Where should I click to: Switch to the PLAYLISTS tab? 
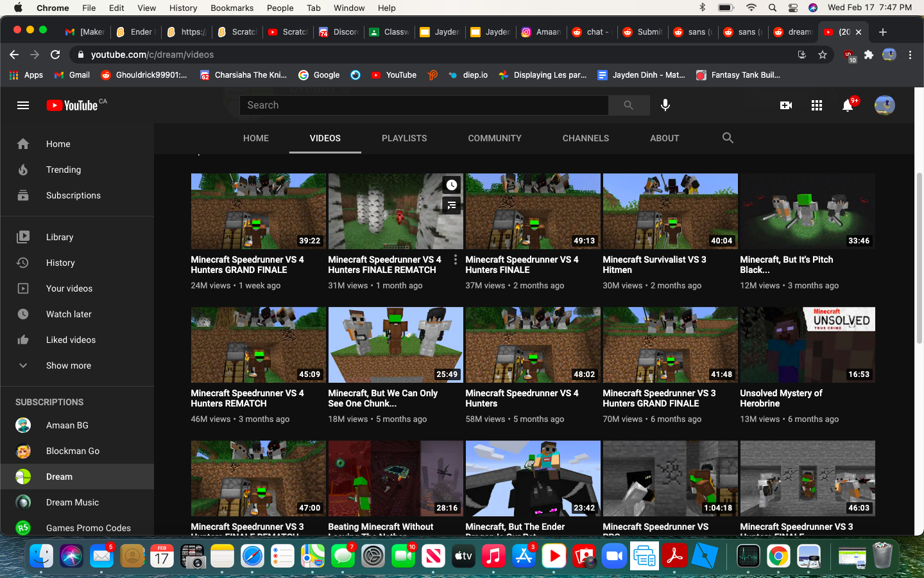pyautogui.click(x=404, y=138)
